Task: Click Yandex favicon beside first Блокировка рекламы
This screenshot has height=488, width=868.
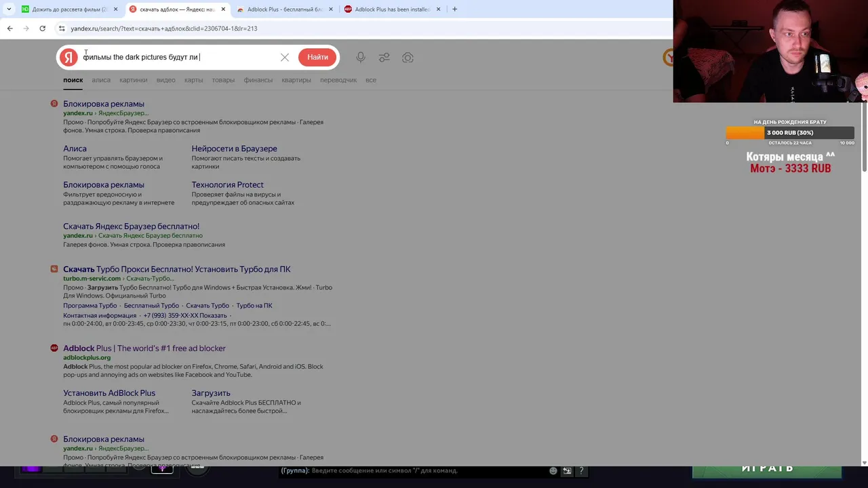Action: pos(54,104)
